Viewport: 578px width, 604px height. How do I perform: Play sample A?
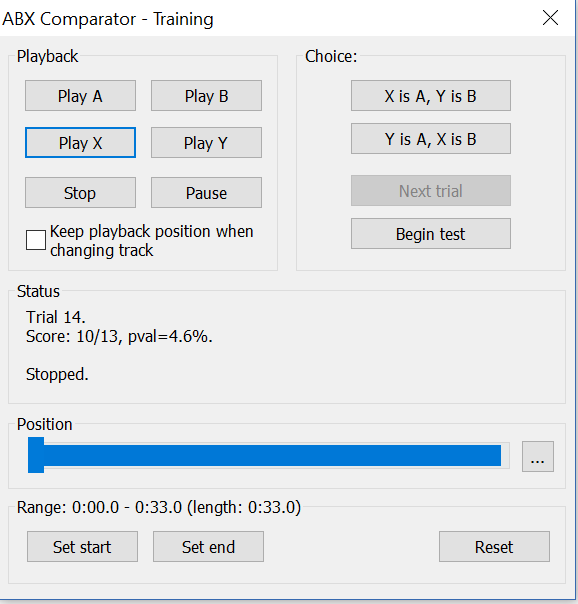pos(80,96)
